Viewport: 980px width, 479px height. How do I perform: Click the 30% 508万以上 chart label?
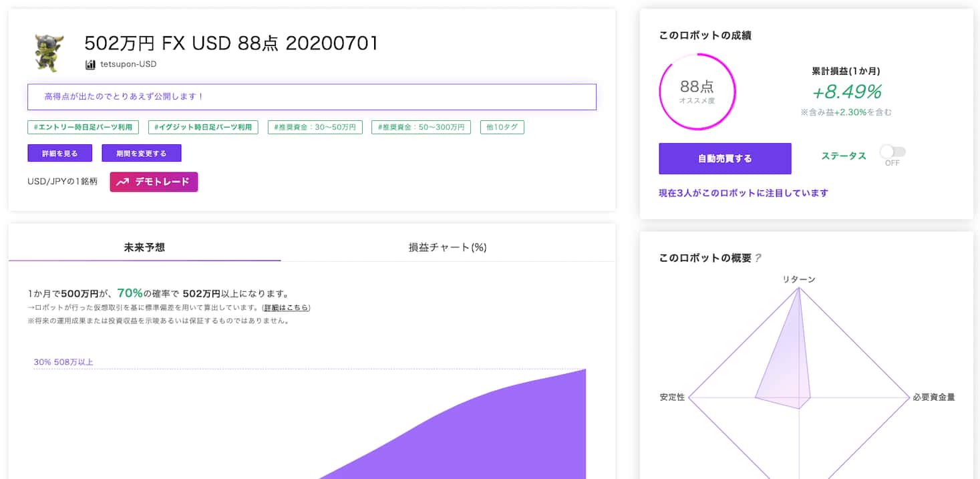[63, 362]
